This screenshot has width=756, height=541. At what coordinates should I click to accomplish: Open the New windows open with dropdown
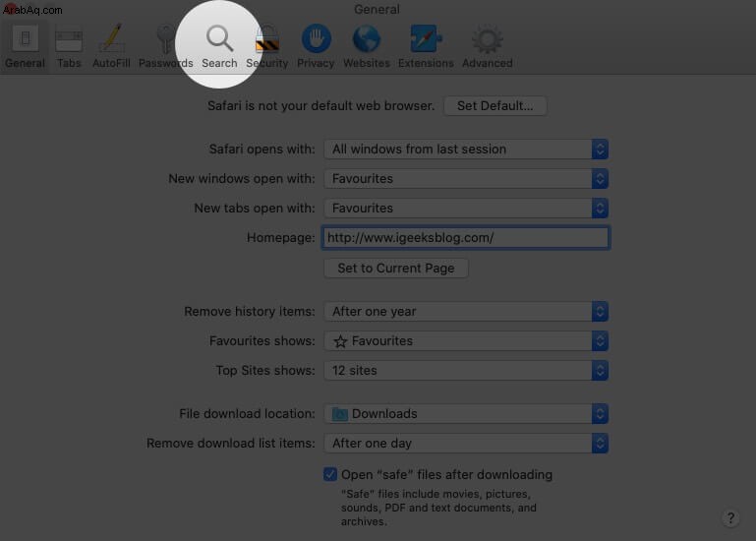coord(466,179)
